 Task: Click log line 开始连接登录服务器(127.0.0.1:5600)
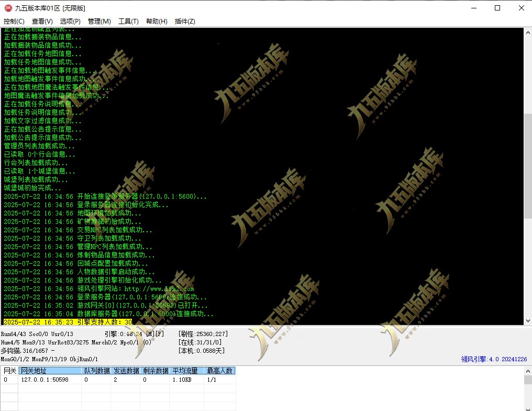tap(105, 197)
